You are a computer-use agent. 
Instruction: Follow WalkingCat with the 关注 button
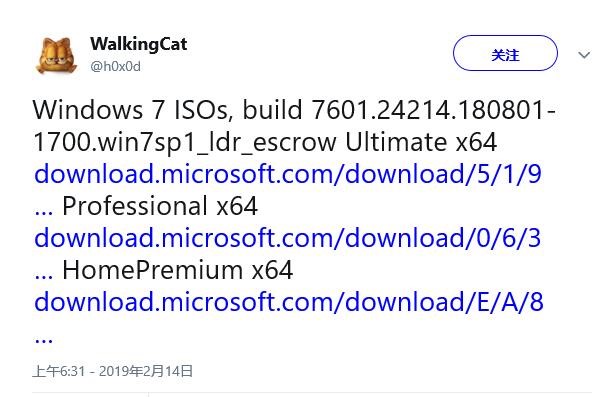(x=505, y=53)
